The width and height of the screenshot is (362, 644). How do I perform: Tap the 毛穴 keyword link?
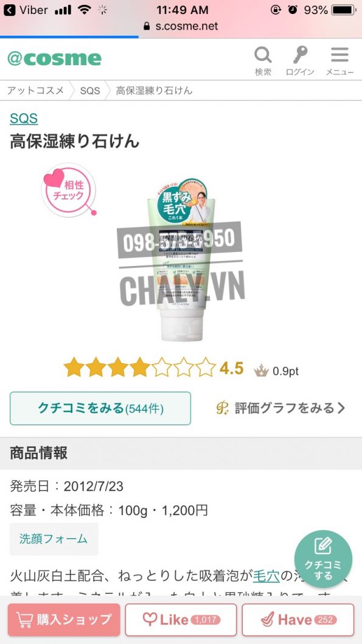[266, 576]
